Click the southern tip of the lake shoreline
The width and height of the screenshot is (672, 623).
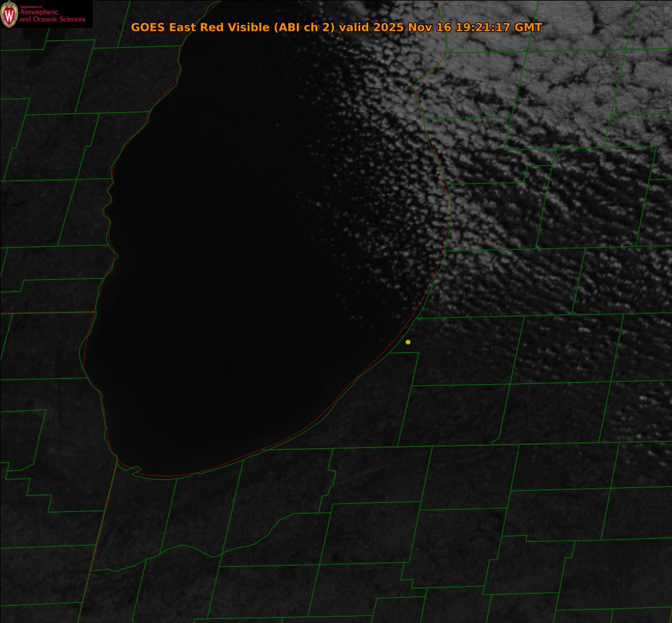pos(160,476)
